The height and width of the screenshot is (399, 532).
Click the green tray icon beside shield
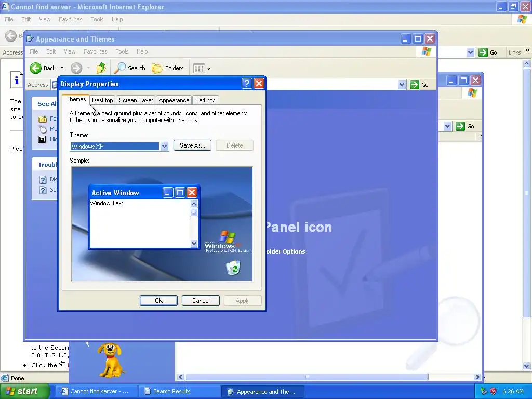(484, 391)
